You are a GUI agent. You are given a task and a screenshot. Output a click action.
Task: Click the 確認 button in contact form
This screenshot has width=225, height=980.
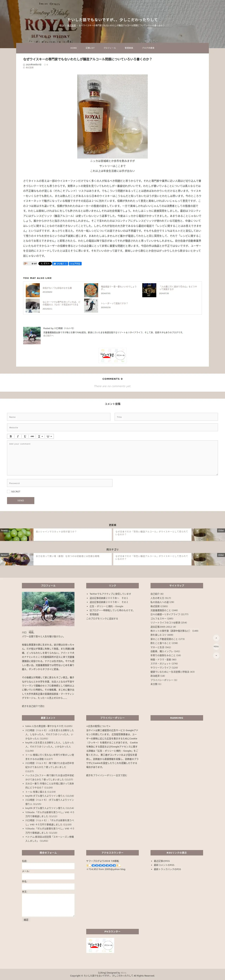pos(26,920)
